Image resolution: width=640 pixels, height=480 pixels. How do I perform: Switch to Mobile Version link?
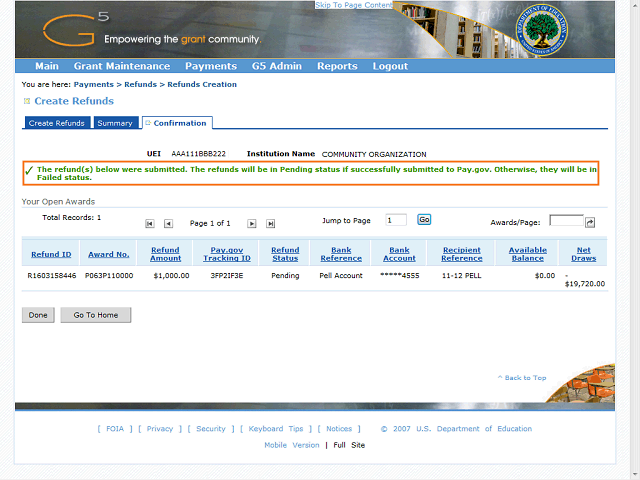point(292,445)
